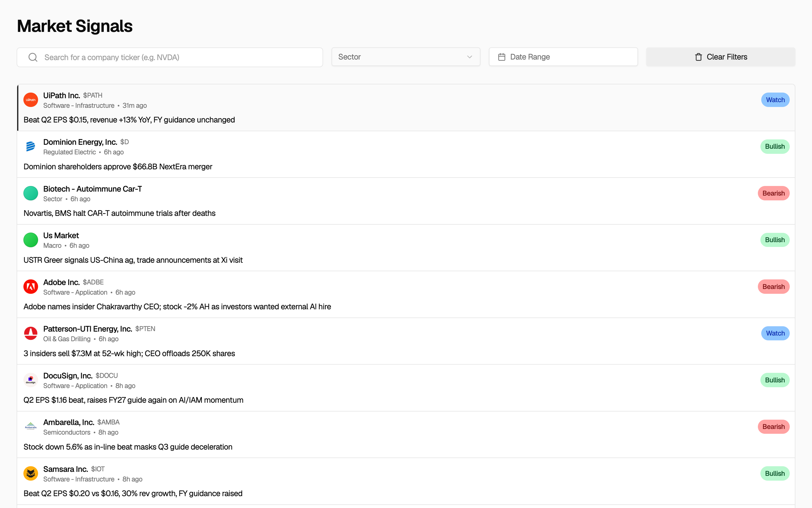This screenshot has height=508, width=812.
Task: Click Bearish badge on Biotech Car-T
Action: point(773,193)
